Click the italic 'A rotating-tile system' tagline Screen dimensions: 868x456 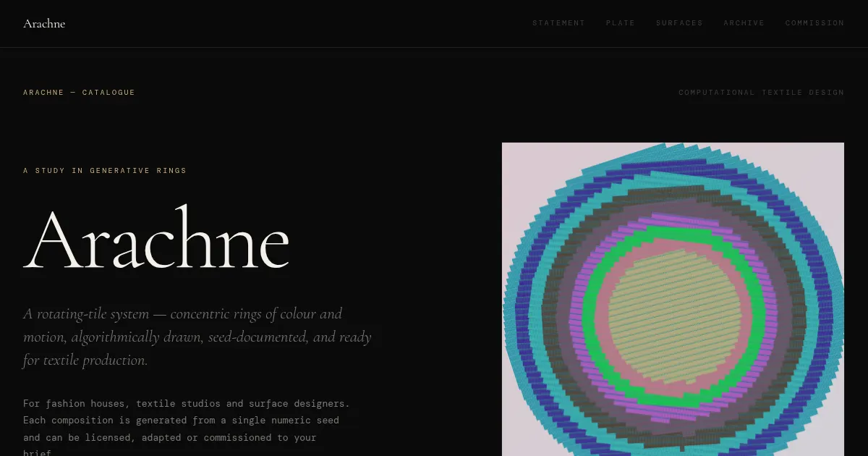[x=197, y=337]
